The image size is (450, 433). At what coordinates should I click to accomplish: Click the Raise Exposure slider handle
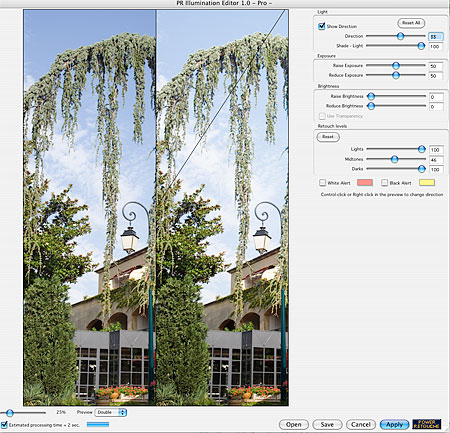coord(396,66)
